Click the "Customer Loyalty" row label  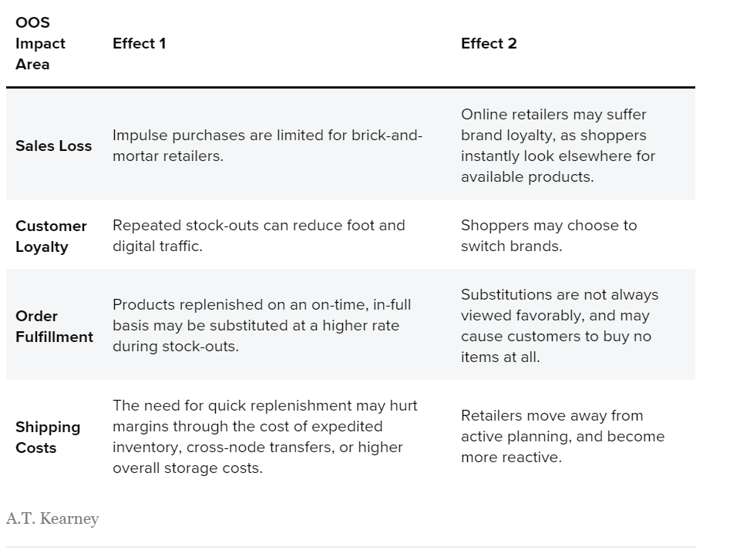coord(51,236)
